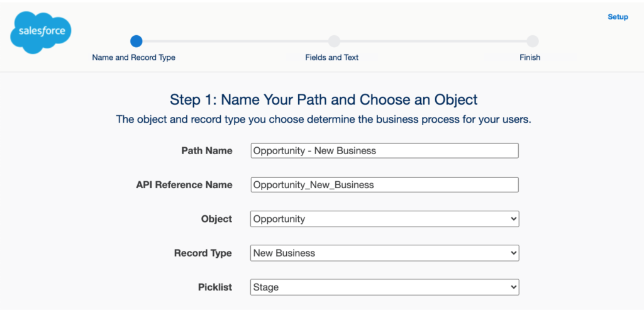Select the Fields and Text step circle
The image size is (644, 322).
(x=334, y=41)
